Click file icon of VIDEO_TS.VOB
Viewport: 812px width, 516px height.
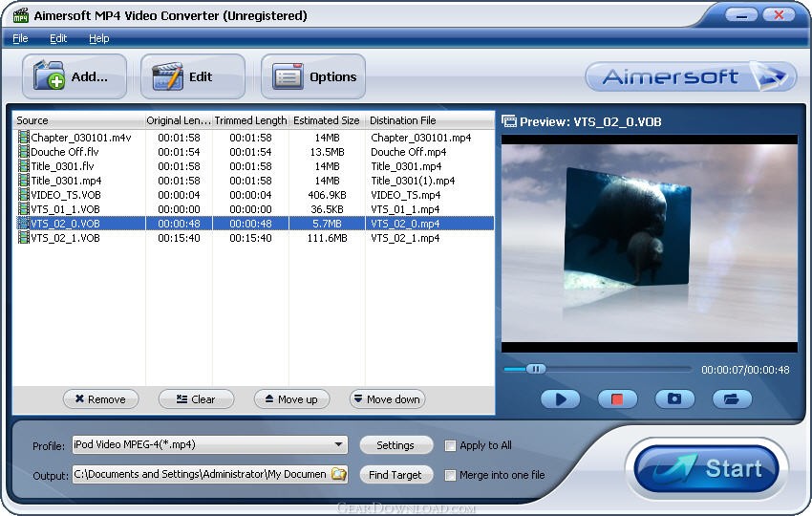coord(23,195)
